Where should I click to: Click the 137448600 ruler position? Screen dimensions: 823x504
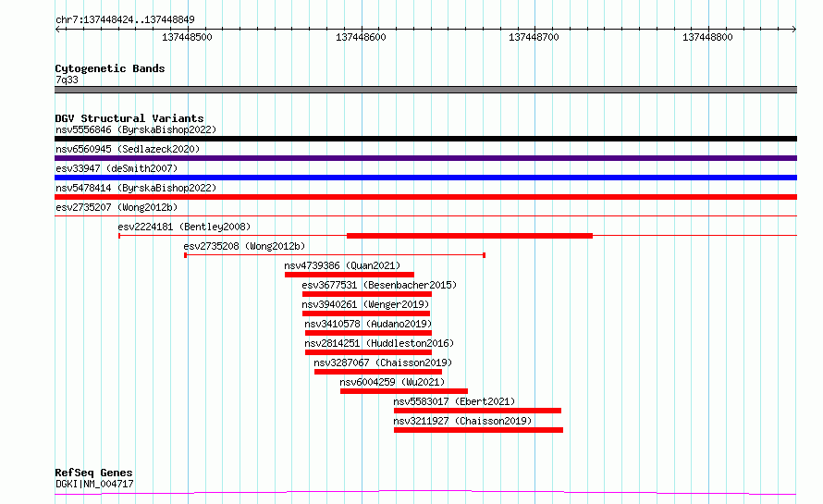[x=362, y=37]
